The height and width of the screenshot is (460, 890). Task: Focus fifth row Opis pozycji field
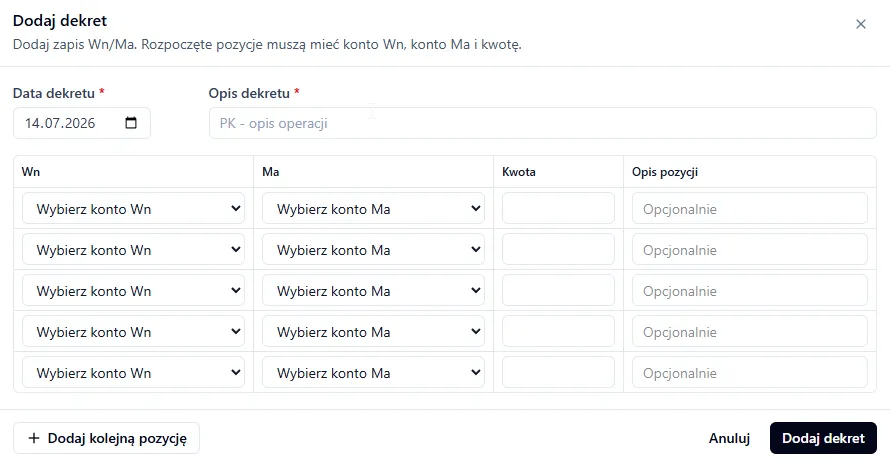tap(750, 372)
